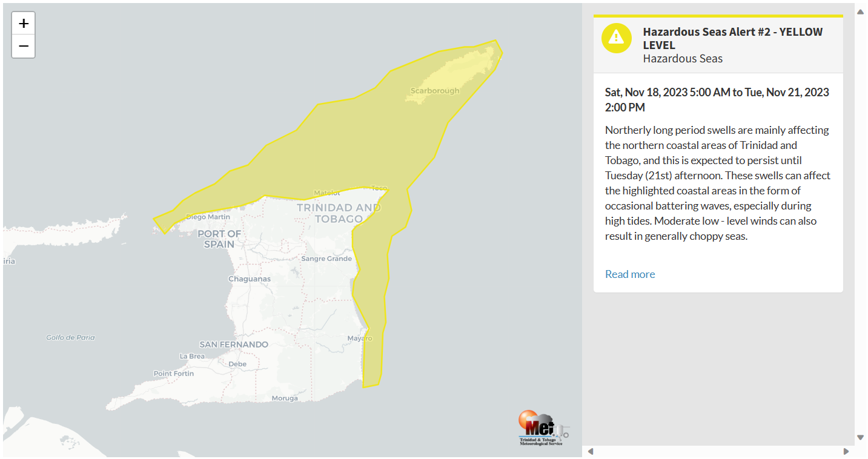This screenshot has width=868, height=459.
Task: Click the Chaguanas map label
Action: 249,279
